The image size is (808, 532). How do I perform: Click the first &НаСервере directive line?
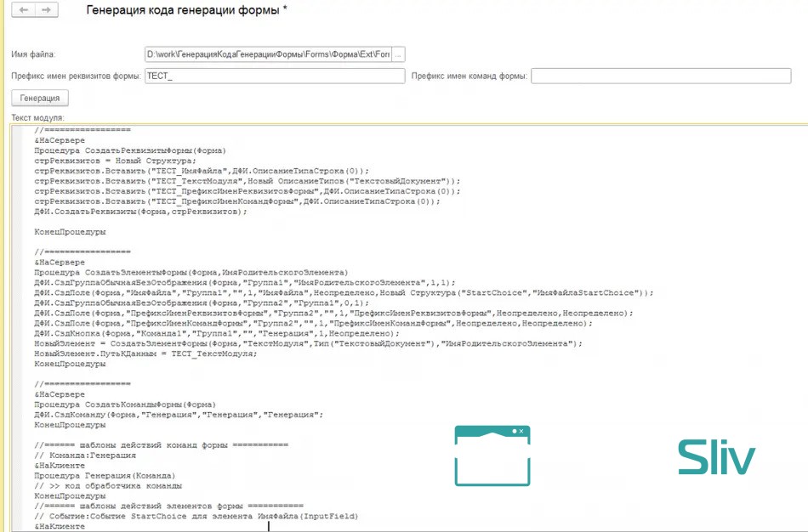point(60,140)
